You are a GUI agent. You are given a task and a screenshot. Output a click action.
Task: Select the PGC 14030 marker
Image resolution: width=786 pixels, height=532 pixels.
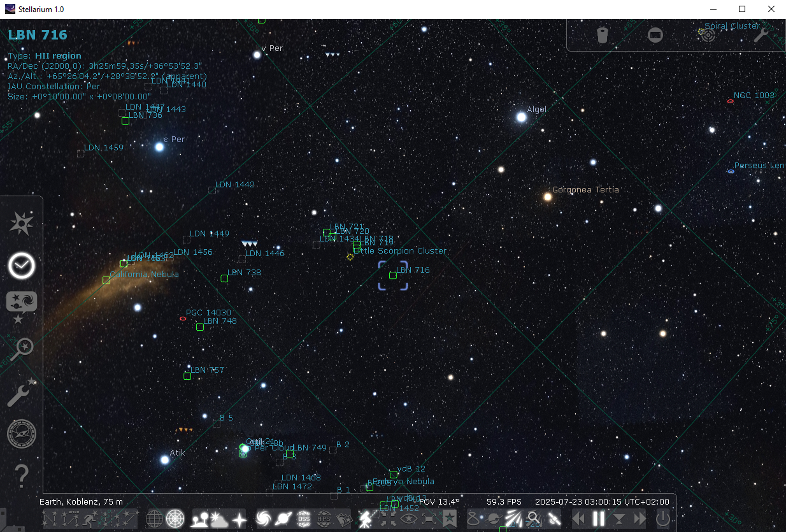(183, 319)
